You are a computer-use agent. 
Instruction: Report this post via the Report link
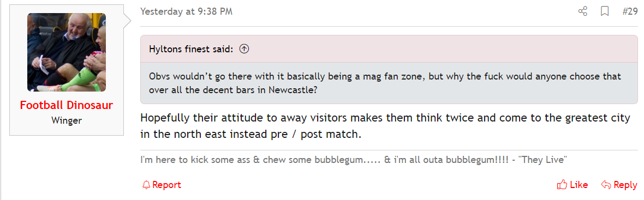[x=166, y=185]
